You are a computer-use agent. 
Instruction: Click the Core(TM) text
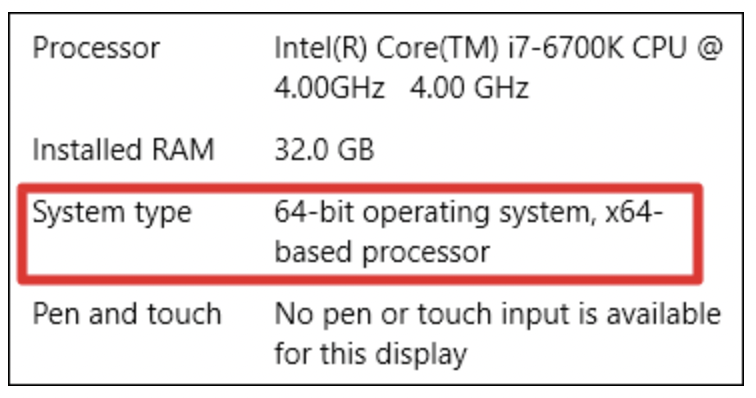point(437,48)
